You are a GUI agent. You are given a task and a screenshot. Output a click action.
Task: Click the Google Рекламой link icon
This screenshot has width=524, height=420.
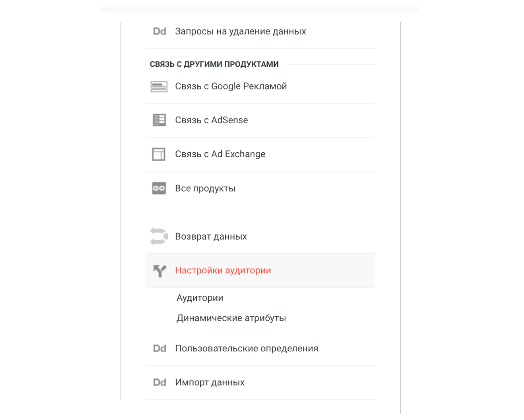[x=159, y=87]
